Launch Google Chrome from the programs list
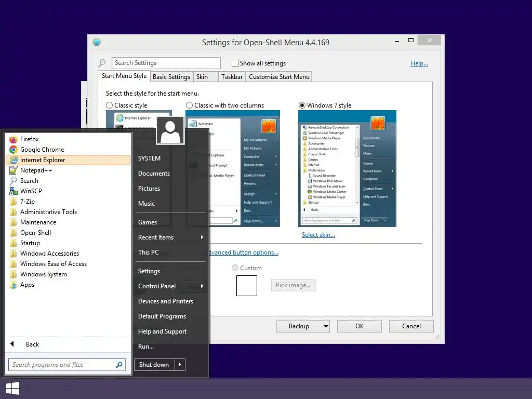Screen dimensions: 532x399 point(68,150)
